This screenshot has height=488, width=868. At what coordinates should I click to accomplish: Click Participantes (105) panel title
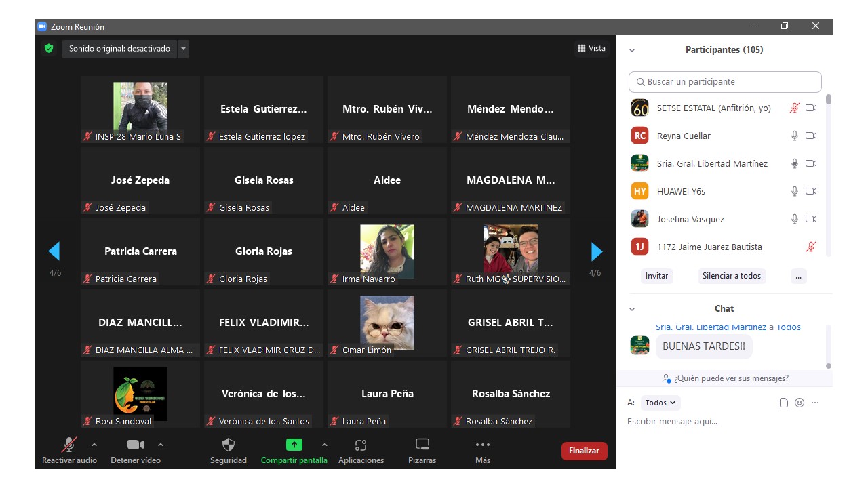724,50
